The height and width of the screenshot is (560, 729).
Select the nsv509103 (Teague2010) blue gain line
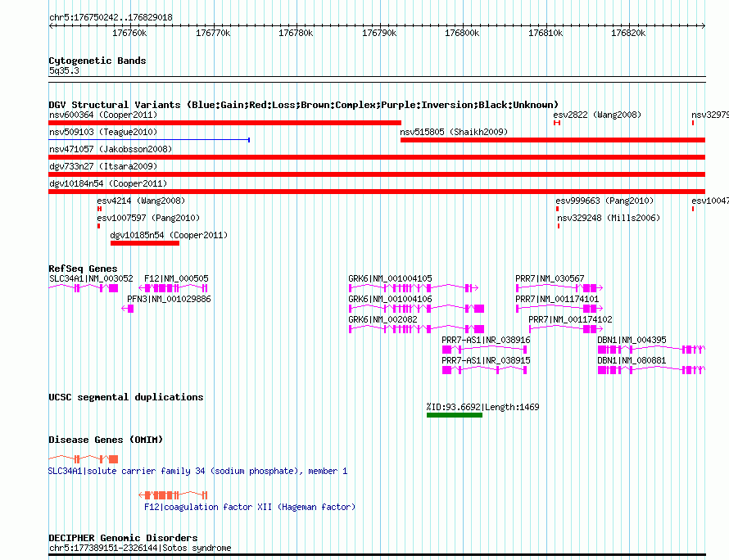pos(149,140)
